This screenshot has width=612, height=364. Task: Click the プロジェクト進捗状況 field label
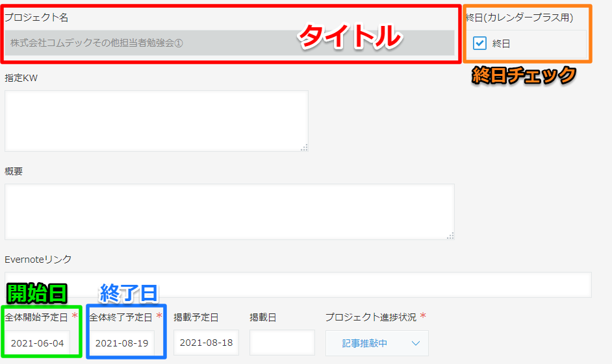click(371, 317)
